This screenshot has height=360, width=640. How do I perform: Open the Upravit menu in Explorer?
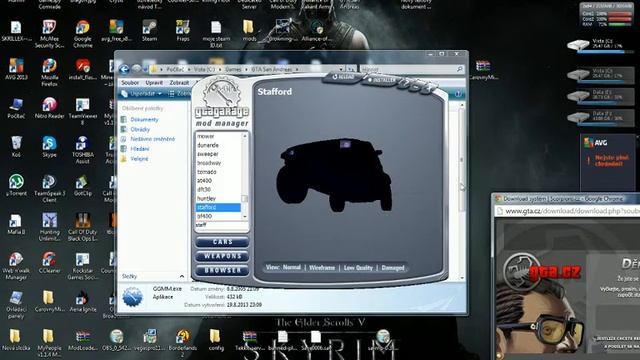click(x=154, y=82)
